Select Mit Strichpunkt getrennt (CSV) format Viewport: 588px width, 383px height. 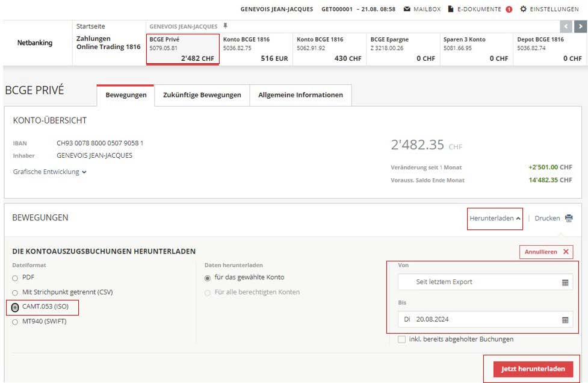point(15,293)
